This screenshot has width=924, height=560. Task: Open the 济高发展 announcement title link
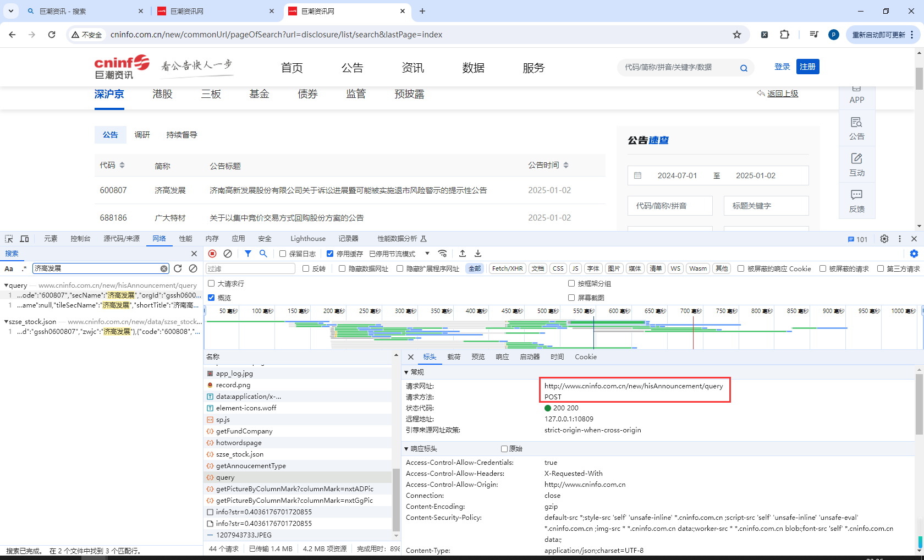(x=348, y=190)
